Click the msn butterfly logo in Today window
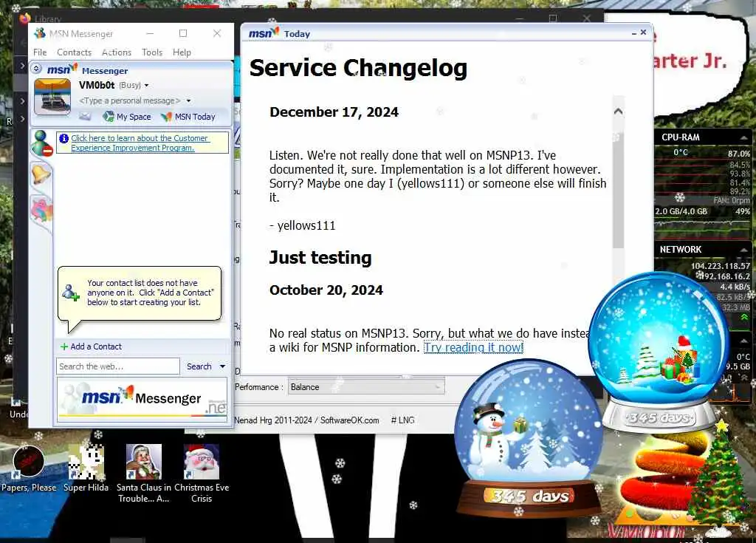Image resolution: width=756 pixels, height=543 pixels. (264, 33)
